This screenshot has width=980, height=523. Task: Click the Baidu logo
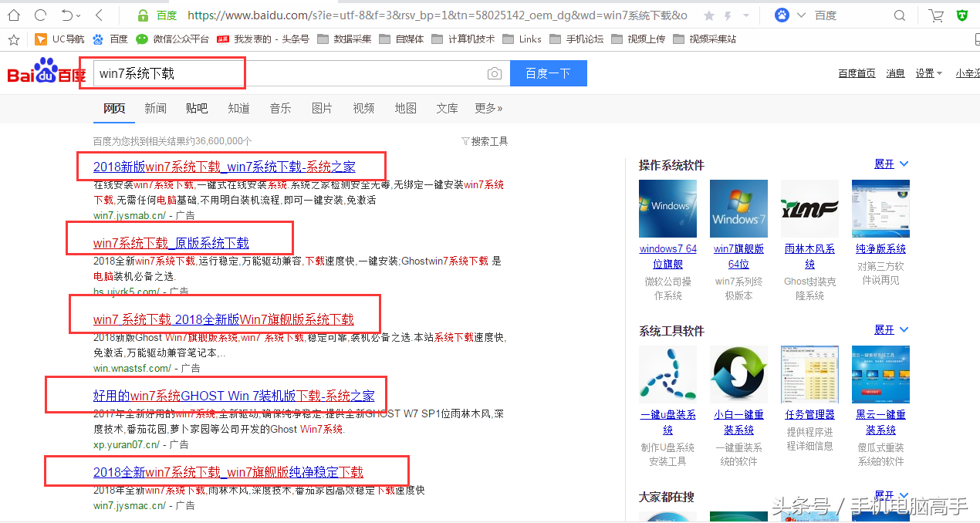[44, 73]
